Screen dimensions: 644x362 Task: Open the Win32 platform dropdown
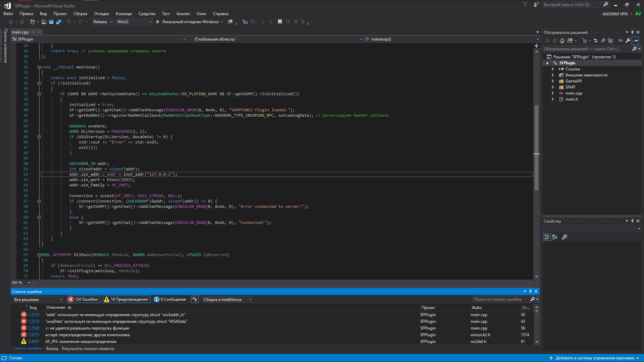coord(134,22)
